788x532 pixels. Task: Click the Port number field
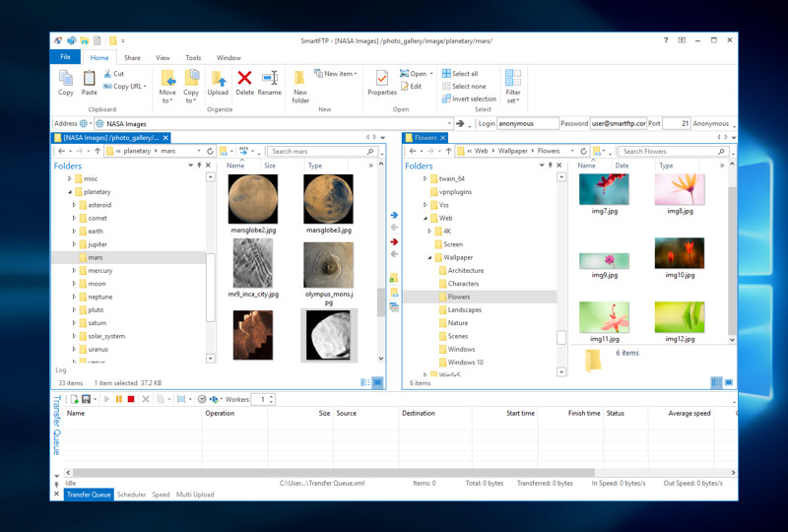[677, 123]
